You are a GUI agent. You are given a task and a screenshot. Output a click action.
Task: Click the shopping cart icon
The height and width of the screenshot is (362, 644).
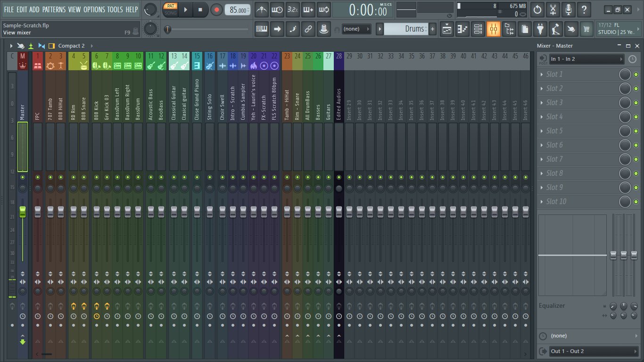tap(586, 29)
